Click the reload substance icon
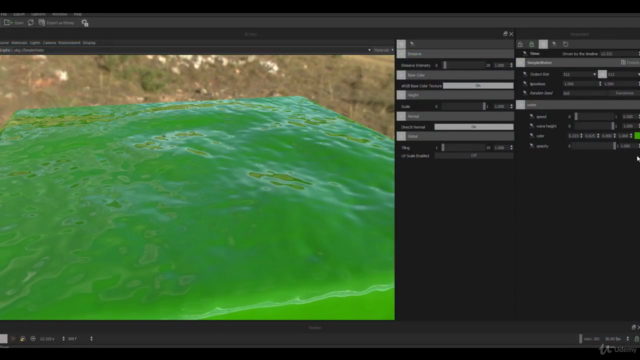 (31, 23)
